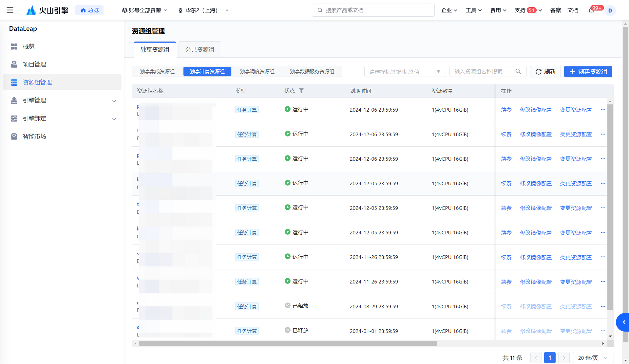629x364 pixels.
Task: Open the 20 条/页 page size dropdown
Action: tap(593, 358)
